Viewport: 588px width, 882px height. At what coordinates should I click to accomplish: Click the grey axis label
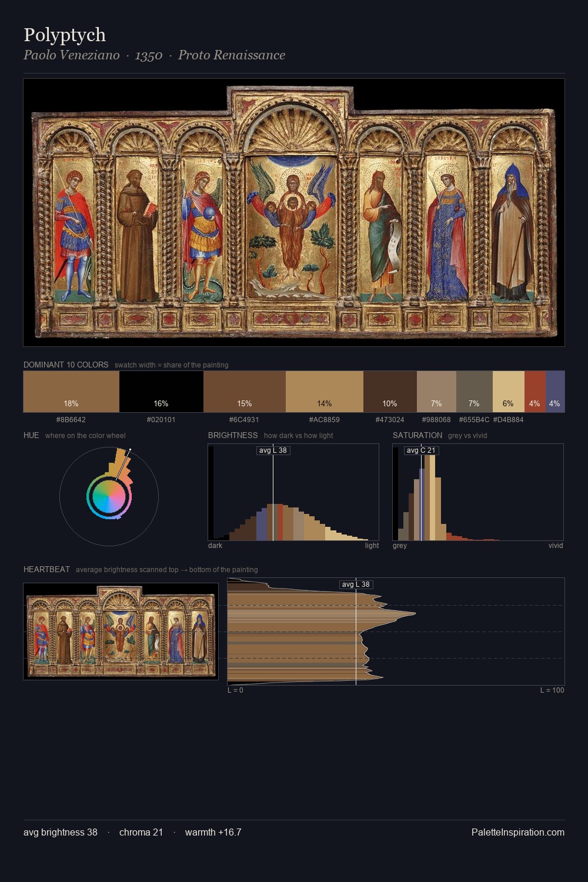pyautogui.click(x=400, y=546)
